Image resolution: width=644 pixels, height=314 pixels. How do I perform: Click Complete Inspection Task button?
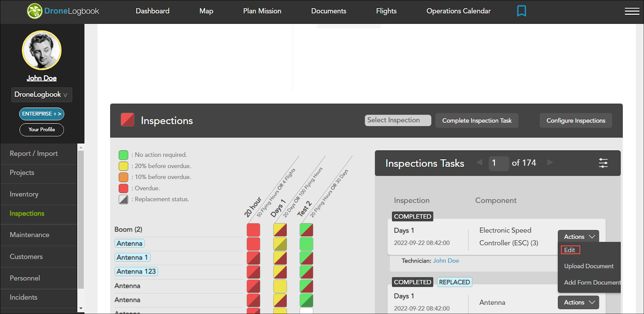477,121
